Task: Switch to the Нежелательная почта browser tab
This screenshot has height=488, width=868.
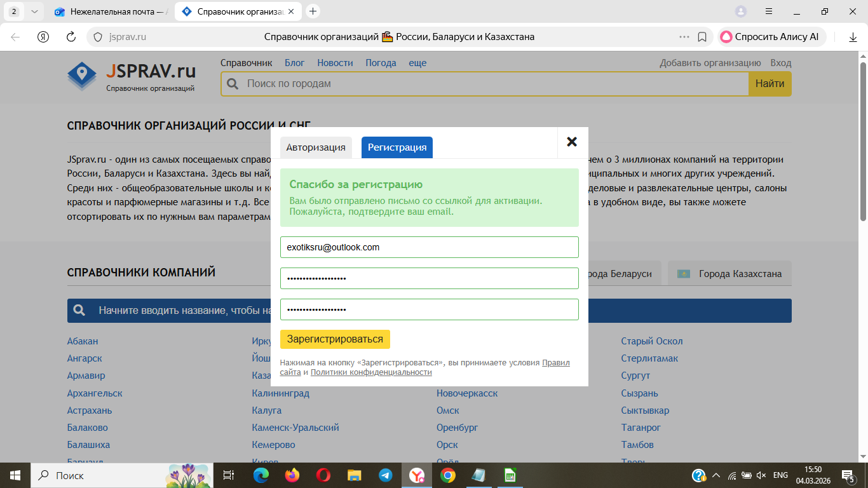Action: [111, 11]
